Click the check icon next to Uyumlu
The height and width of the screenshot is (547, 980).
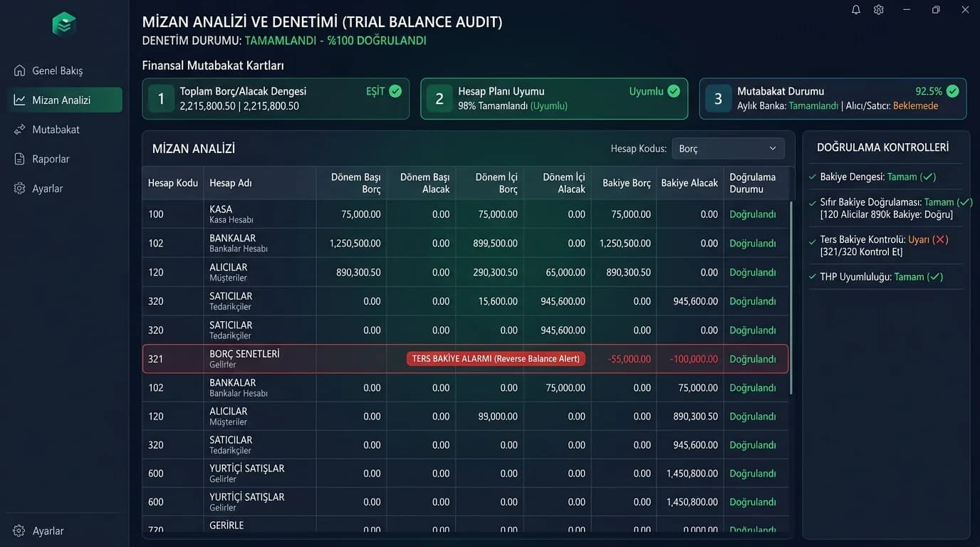[674, 91]
